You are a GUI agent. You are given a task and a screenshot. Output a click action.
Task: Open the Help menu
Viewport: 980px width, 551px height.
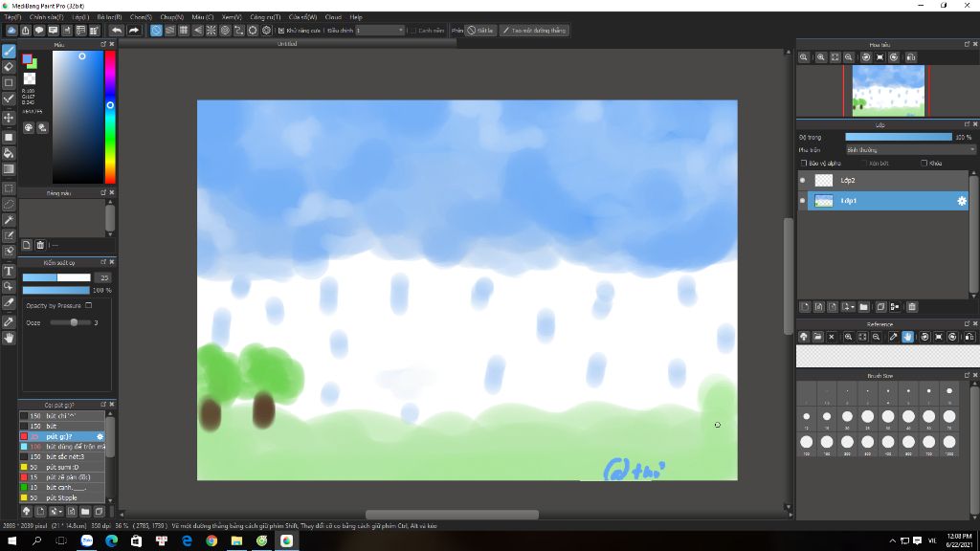pyautogui.click(x=356, y=17)
